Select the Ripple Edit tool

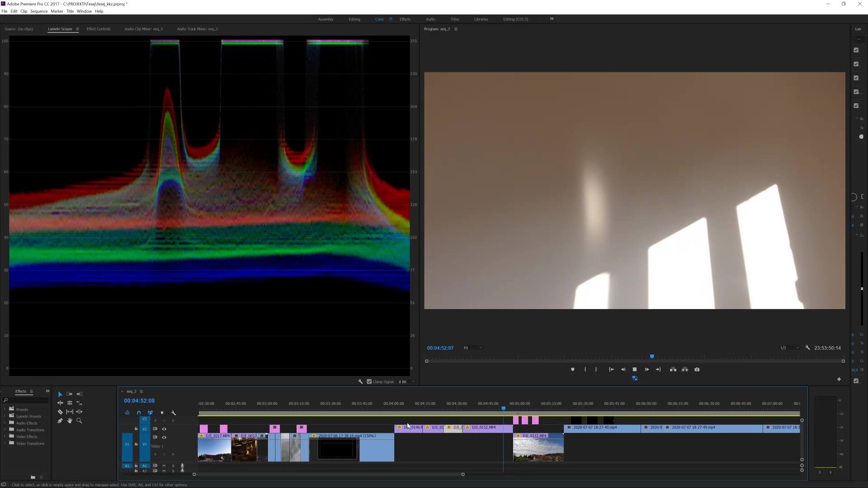pos(60,403)
